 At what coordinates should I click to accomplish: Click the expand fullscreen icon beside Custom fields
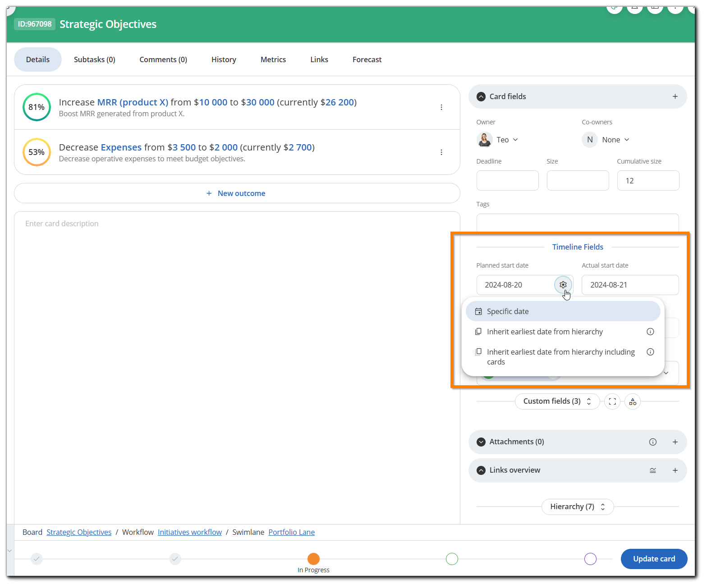(612, 401)
